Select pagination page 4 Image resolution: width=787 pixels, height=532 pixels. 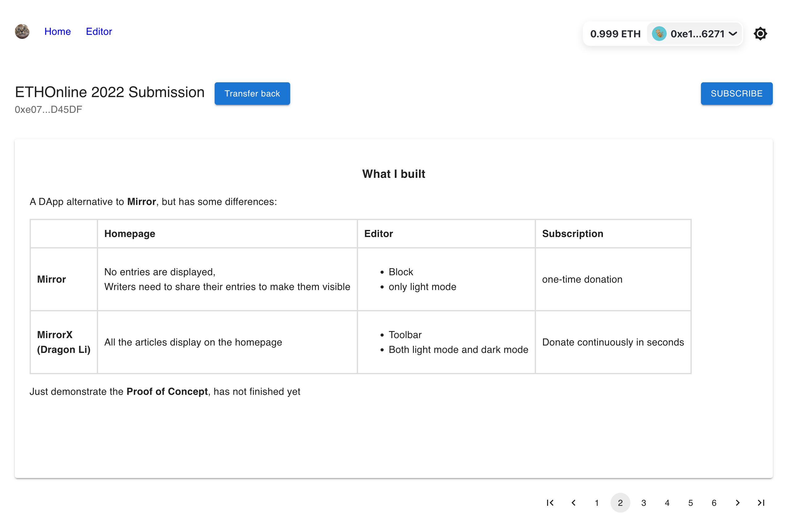(667, 503)
